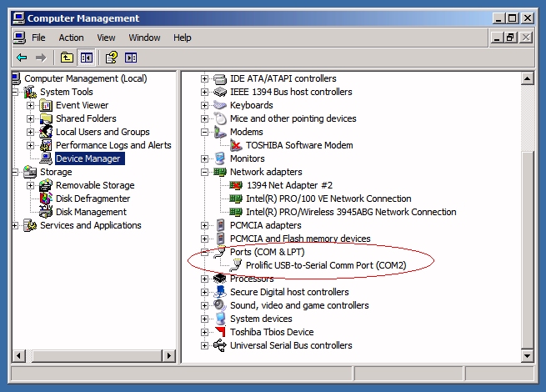The height and width of the screenshot is (392, 546).
Task: Click the Monitors device icon
Action: 220,158
